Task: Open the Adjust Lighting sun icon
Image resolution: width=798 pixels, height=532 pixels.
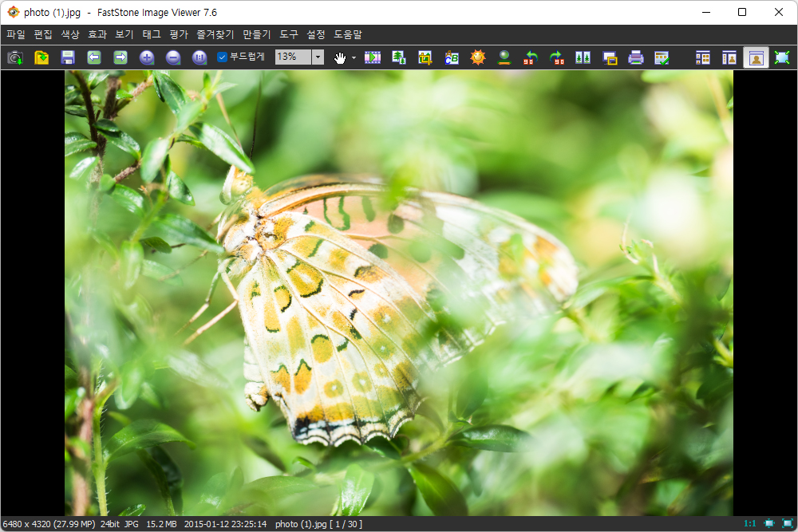Action: (x=478, y=57)
